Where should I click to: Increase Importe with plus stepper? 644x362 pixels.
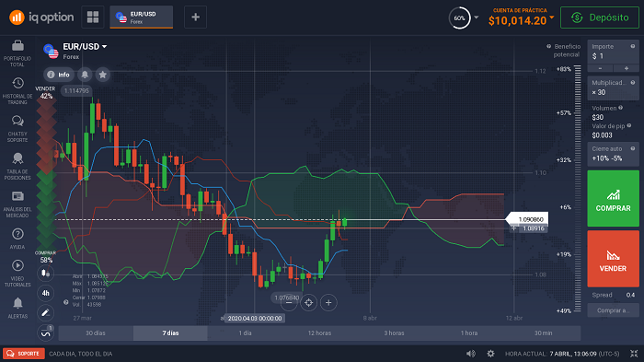627,68
